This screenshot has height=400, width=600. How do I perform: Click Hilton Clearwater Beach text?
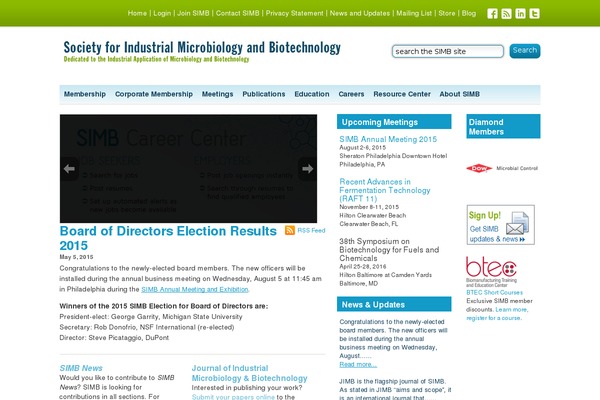click(x=373, y=216)
